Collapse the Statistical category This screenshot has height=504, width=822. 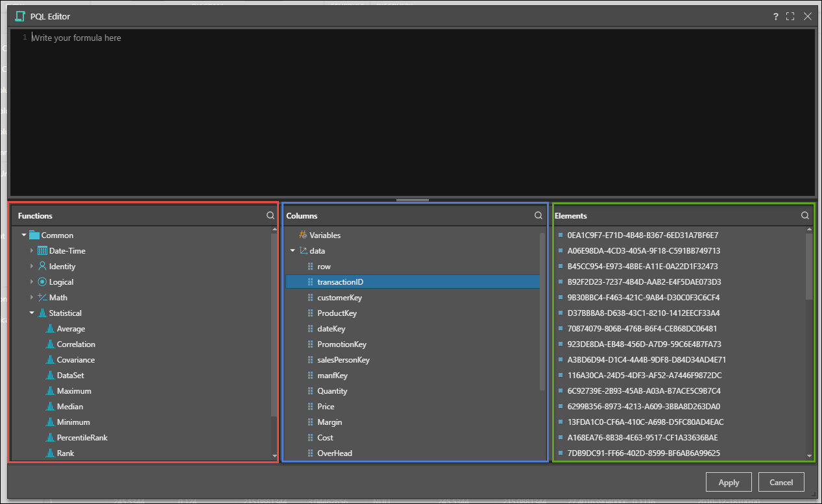30,313
